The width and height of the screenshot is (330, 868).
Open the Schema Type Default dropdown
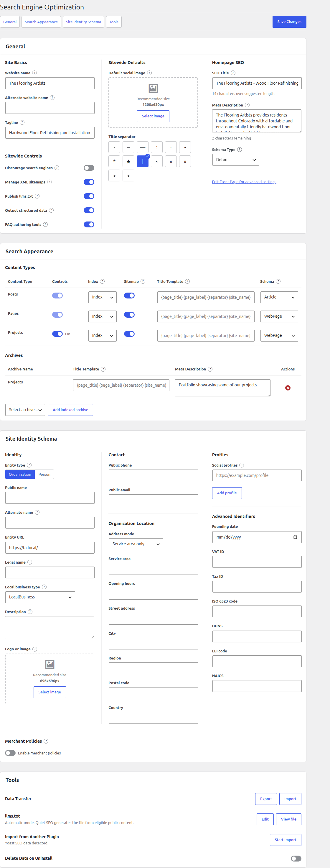tap(235, 160)
